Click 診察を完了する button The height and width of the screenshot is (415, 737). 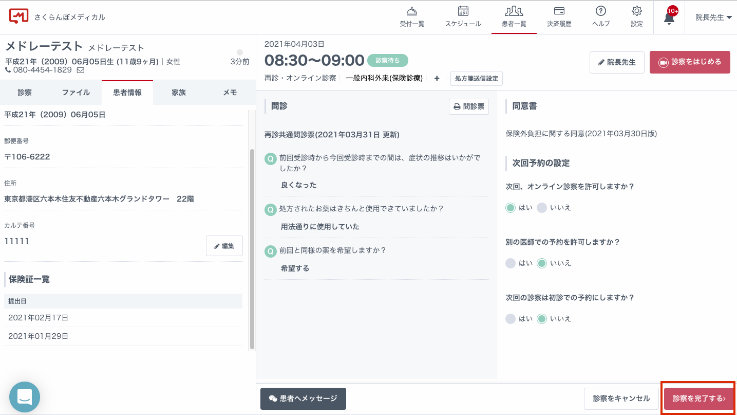(x=698, y=398)
